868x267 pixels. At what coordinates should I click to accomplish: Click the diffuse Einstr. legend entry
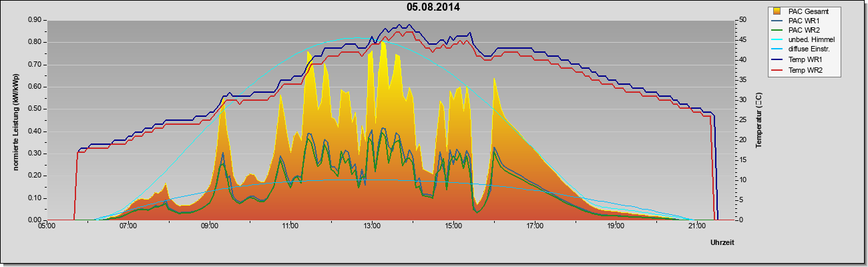(x=803, y=50)
